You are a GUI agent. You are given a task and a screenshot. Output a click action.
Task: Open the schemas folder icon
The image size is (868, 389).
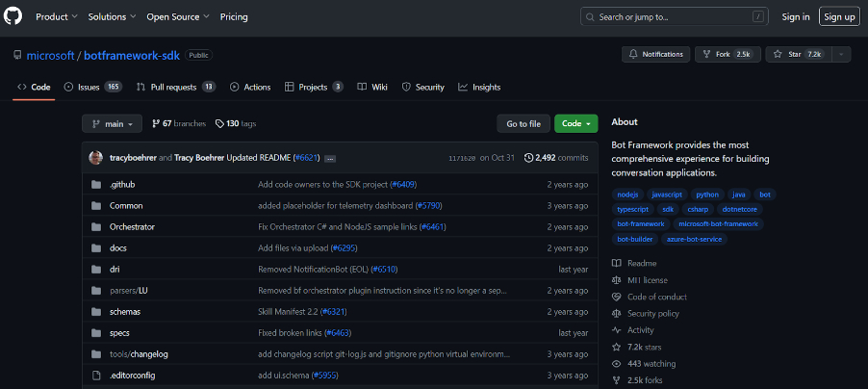coord(96,312)
